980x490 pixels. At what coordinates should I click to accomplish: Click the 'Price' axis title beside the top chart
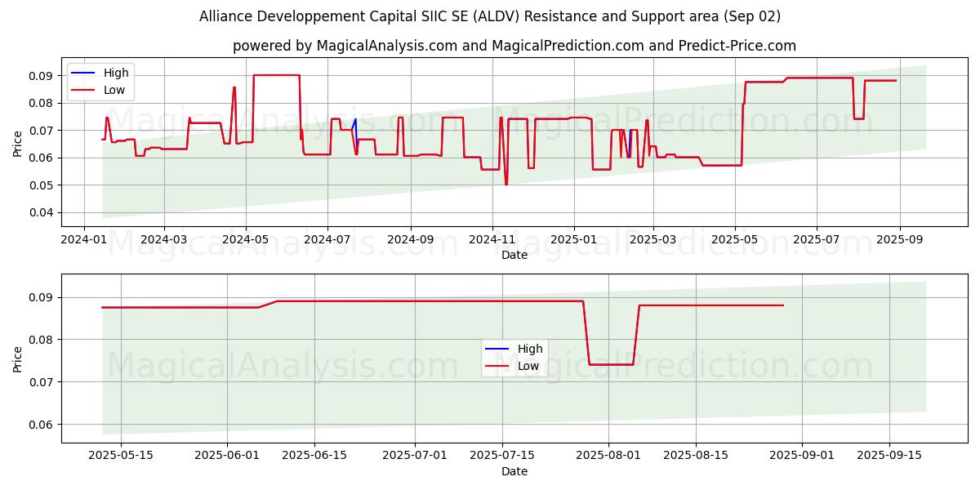click(x=18, y=143)
